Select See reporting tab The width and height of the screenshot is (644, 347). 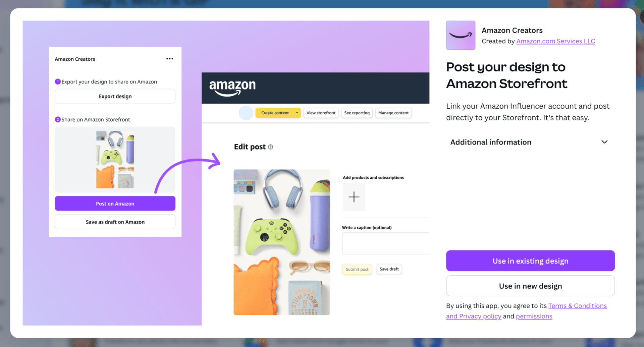pos(357,113)
